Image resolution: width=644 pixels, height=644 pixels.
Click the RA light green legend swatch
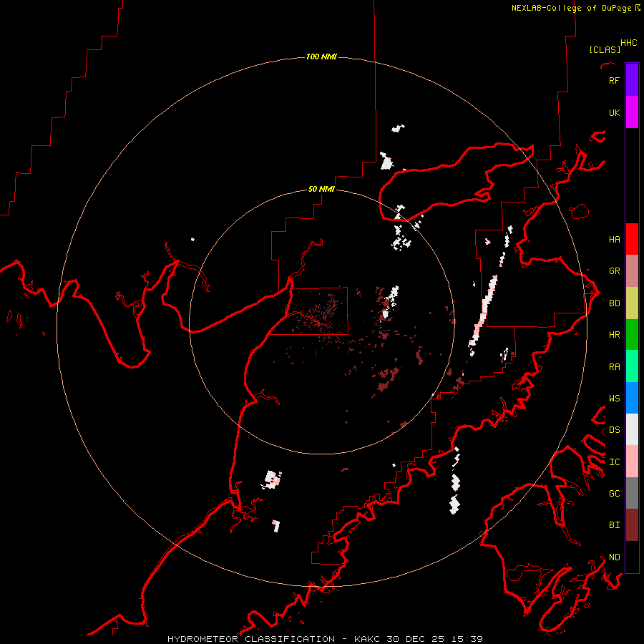[x=632, y=366]
